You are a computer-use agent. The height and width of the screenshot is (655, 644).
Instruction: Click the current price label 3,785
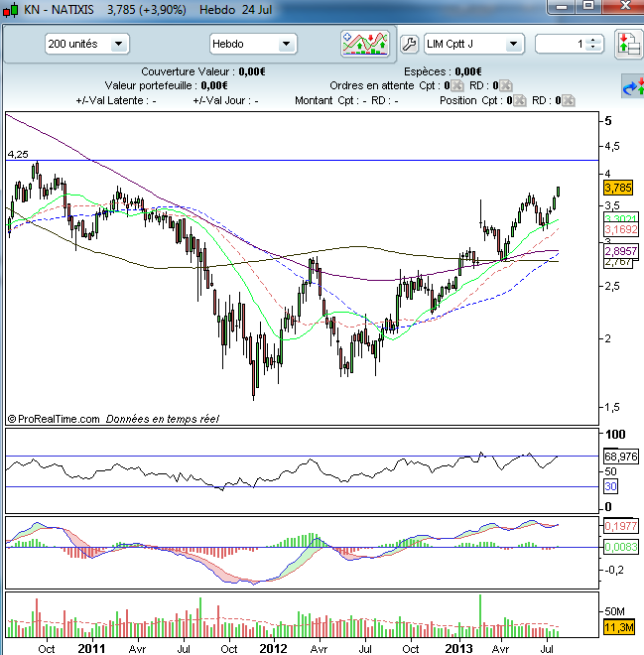click(x=618, y=188)
